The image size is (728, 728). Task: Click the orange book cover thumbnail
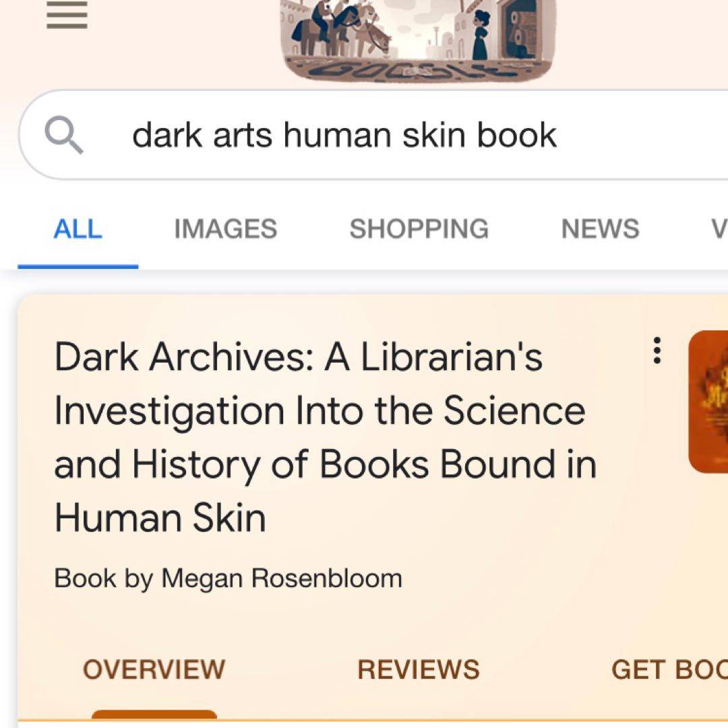click(708, 402)
